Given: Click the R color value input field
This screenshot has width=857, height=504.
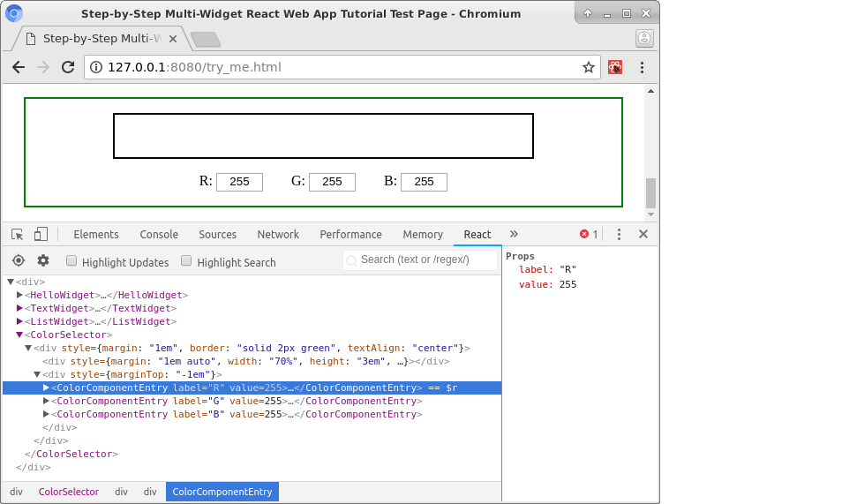Looking at the screenshot, I should 239,182.
